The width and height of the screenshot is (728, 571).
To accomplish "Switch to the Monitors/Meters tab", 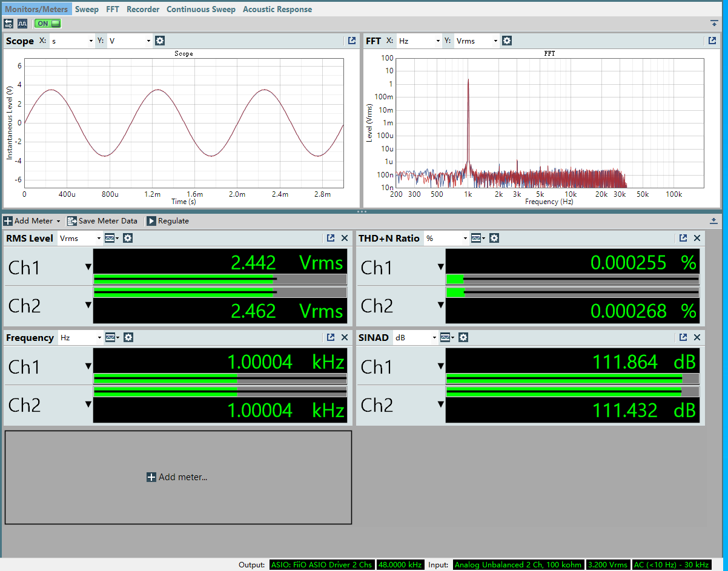I will pos(36,9).
